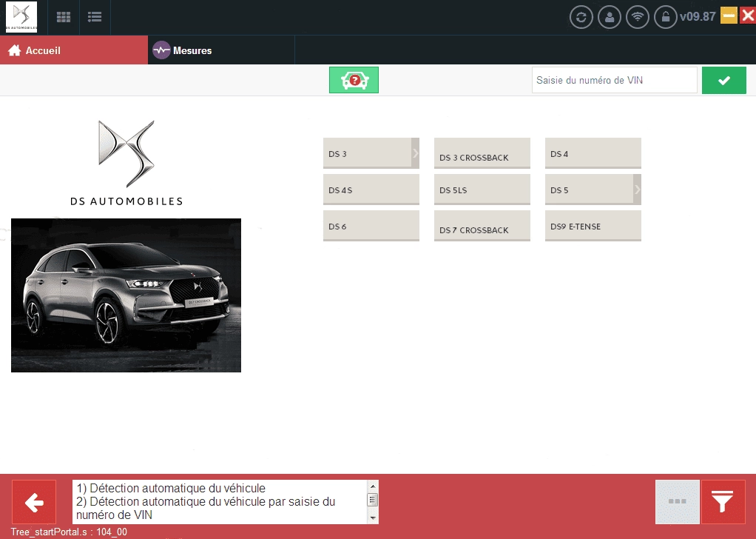Click the DS Automobiles logo in the top bar

[x=21, y=17]
